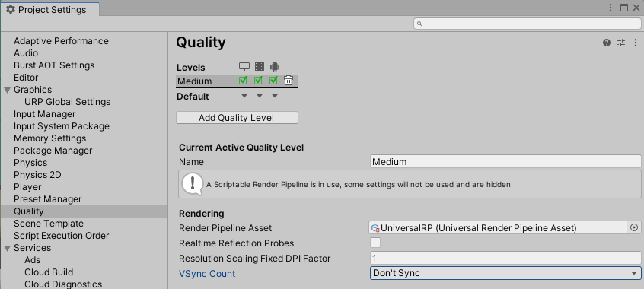Open Editor settings
Viewport: 644px width, 289px height.
(26, 78)
